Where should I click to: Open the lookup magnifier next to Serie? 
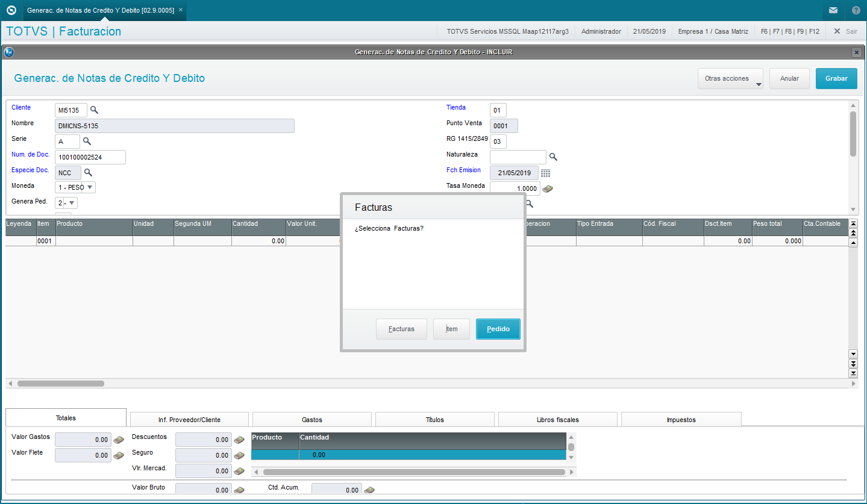(87, 141)
